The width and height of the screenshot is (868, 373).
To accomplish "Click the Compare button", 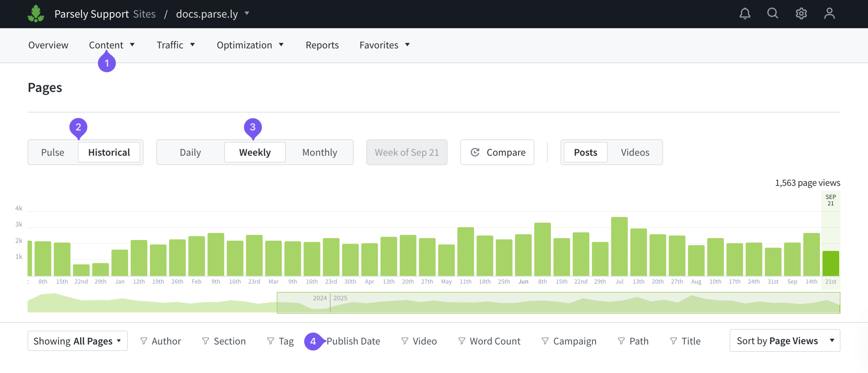I will [497, 152].
